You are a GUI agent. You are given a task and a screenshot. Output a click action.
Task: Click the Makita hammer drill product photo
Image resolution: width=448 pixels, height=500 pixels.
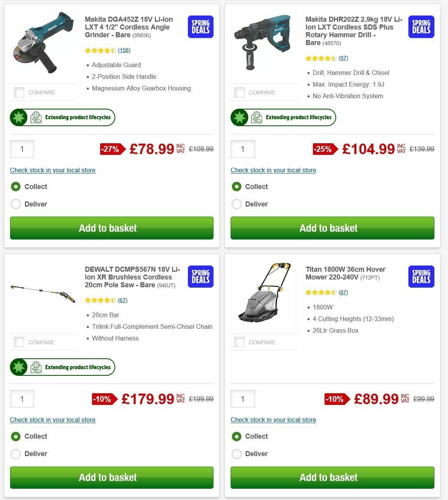point(264,42)
